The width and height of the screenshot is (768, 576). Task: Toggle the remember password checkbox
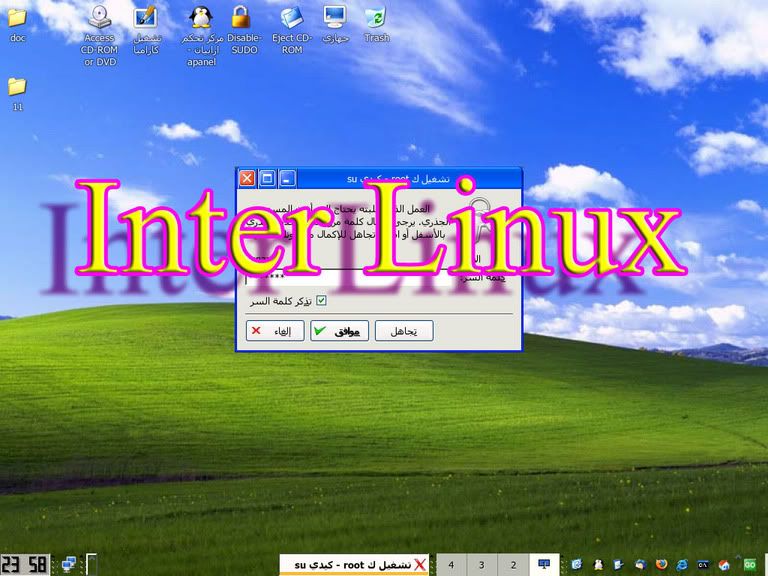click(x=321, y=301)
